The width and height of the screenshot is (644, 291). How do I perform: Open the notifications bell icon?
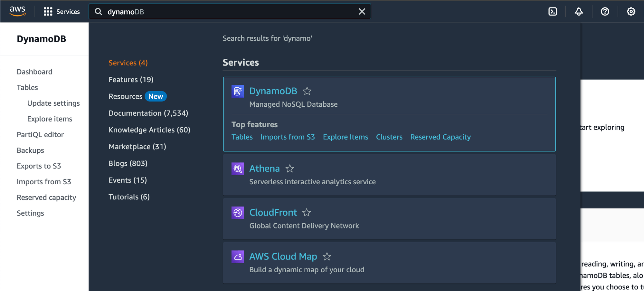(579, 12)
